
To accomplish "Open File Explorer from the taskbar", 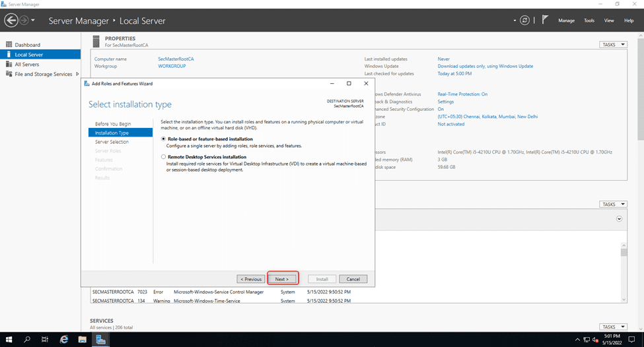I will click(82, 340).
